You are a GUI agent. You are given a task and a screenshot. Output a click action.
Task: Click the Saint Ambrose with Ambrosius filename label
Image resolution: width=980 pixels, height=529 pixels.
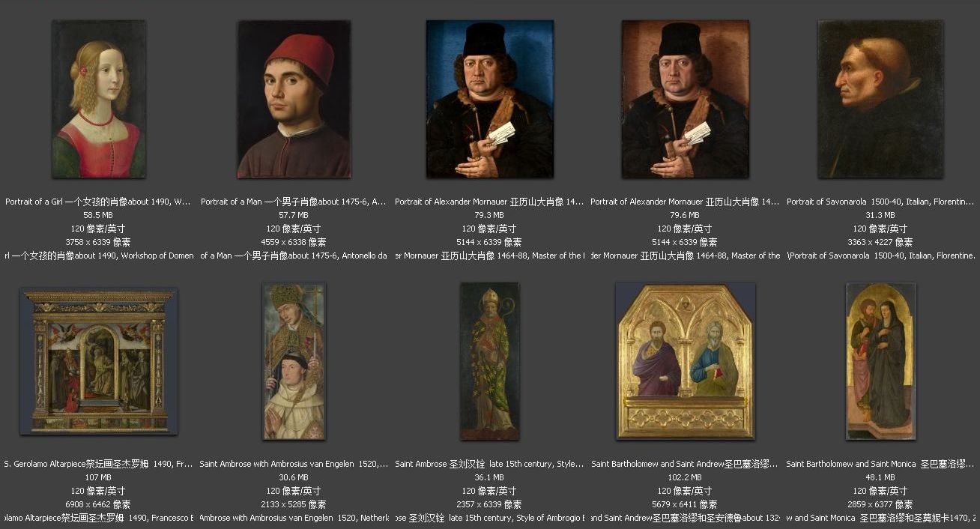(x=294, y=464)
